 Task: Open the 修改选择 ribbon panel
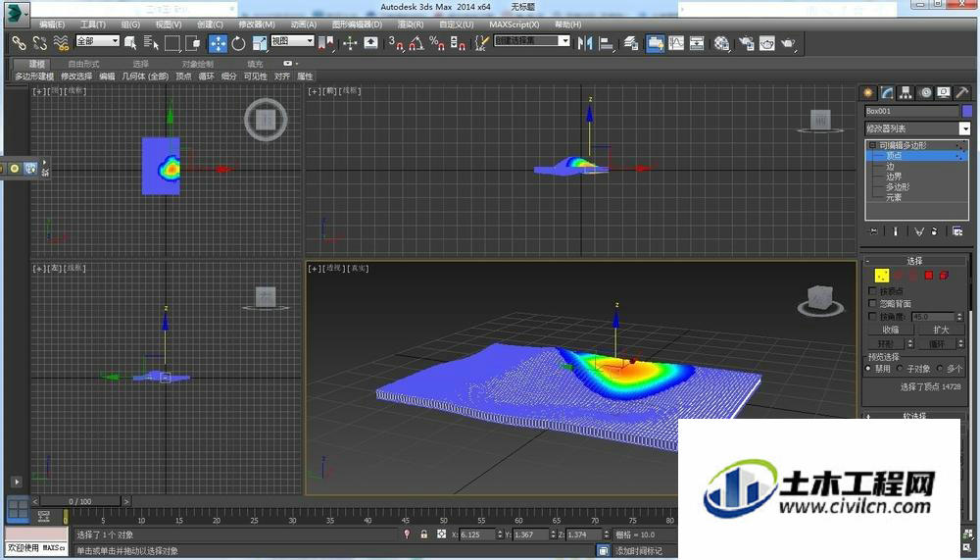tap(76, 76)
